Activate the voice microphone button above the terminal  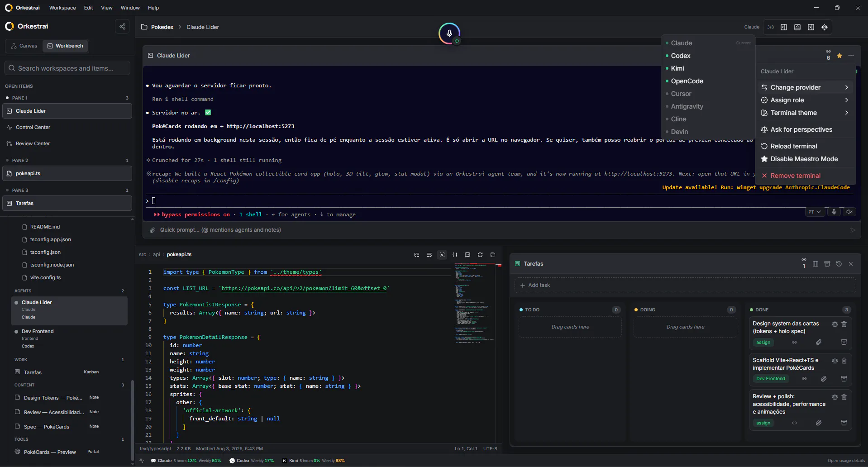[449, 33]
